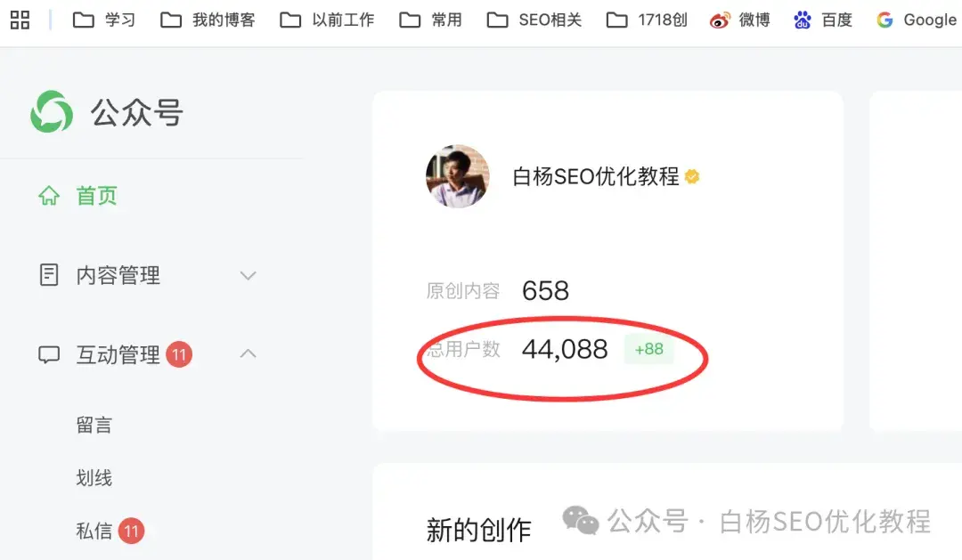Click the chat bubble icon beside 互动管理

click(49, 354)
